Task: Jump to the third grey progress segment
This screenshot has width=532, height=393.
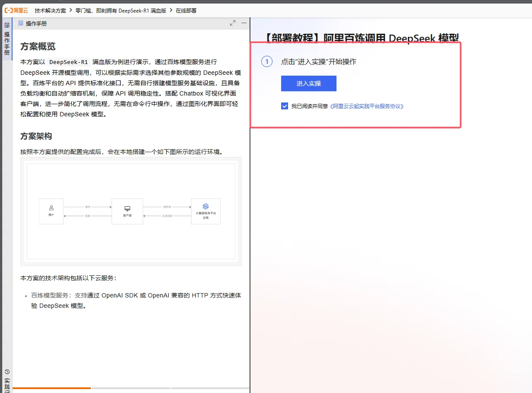Action: click(210, 388)
